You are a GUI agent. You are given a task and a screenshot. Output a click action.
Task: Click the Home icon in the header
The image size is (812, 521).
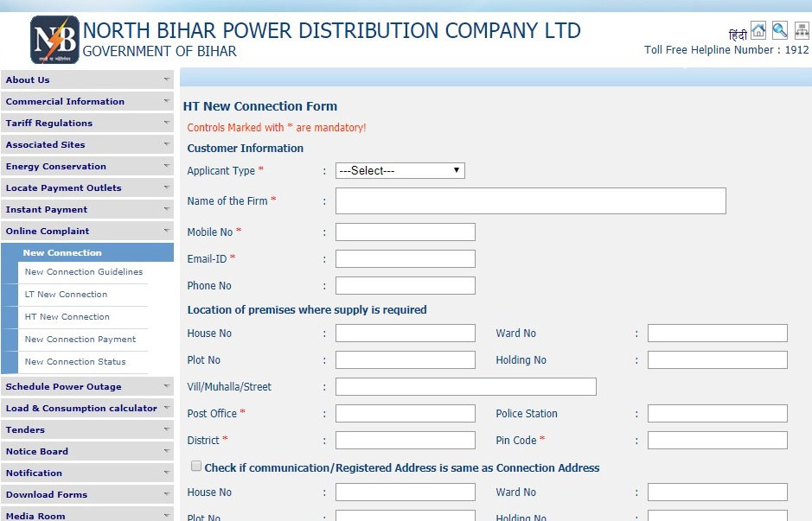click(758, 29)
